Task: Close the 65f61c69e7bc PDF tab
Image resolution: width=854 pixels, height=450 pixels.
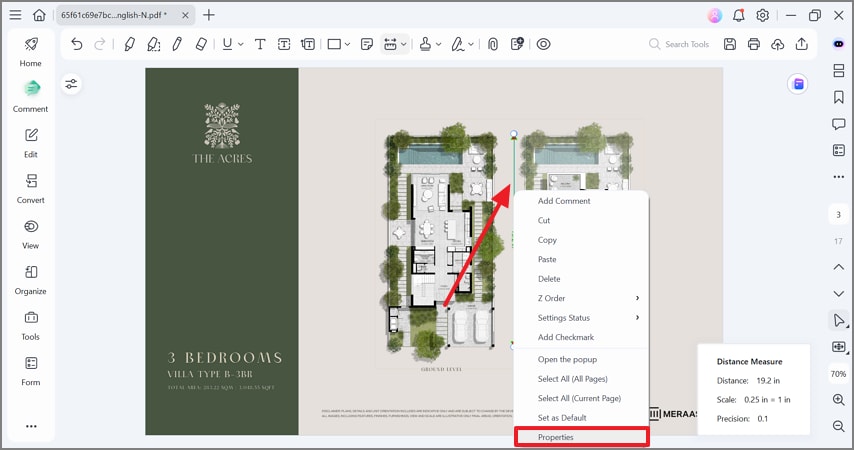Action: click(x=185, y=15)
